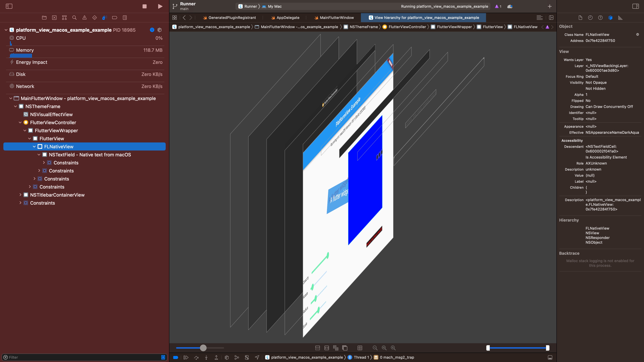This screenshot has height=362, width=644.
Task: Expand the NSTitlebarContainerView node
Action: click(x=20, y=195)
